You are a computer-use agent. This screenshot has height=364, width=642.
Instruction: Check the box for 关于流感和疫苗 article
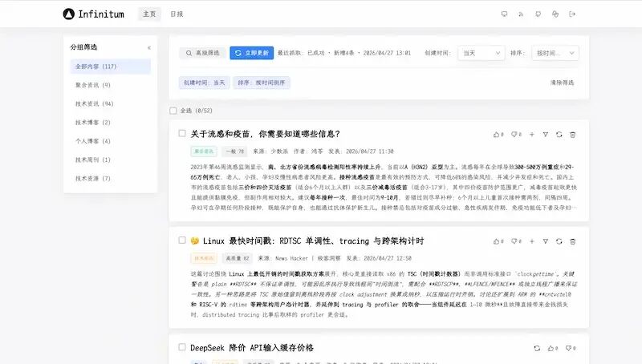182,133
